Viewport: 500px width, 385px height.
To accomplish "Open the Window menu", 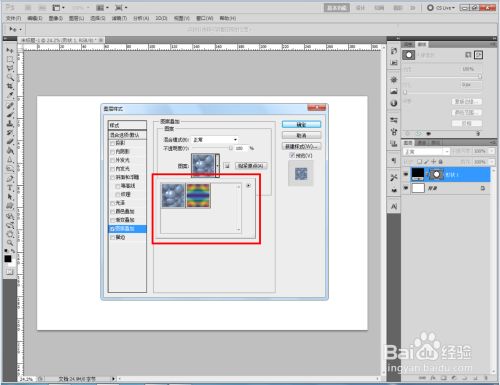I will coord(204,18).
